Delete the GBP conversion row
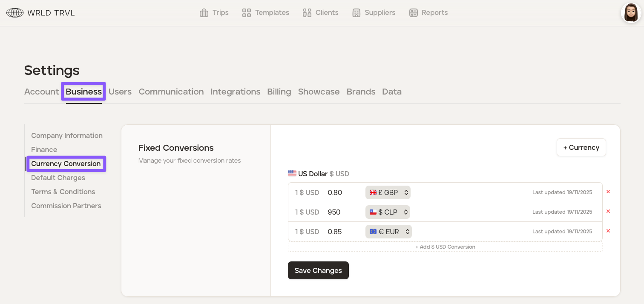 [x=608, y=192]
